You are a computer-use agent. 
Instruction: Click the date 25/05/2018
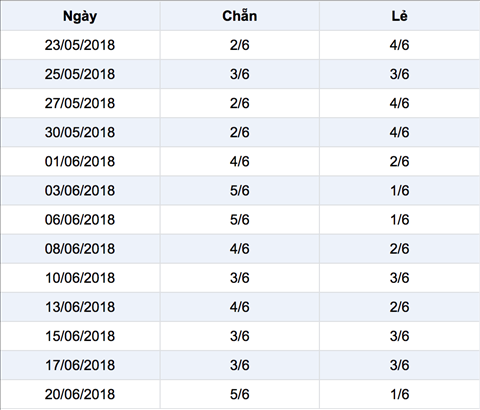80,74
